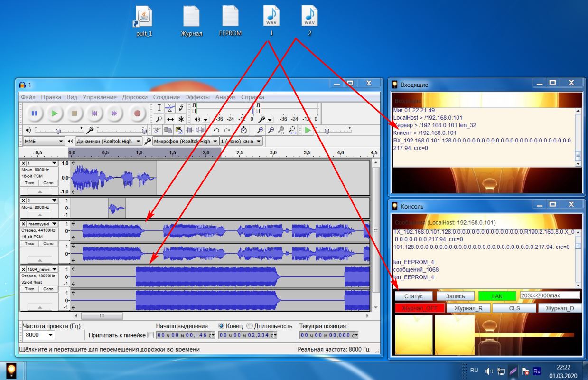This screenshot has width=588, height=380.
Task: Select the Длительность radio button
Action: pyautogui.click(x=250, y=326)
